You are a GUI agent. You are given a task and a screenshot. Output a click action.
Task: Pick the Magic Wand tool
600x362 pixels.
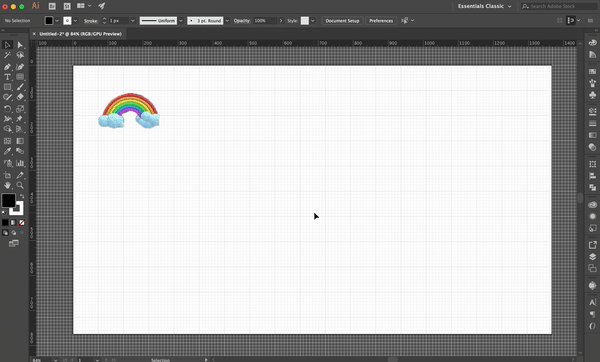point(7,55)
